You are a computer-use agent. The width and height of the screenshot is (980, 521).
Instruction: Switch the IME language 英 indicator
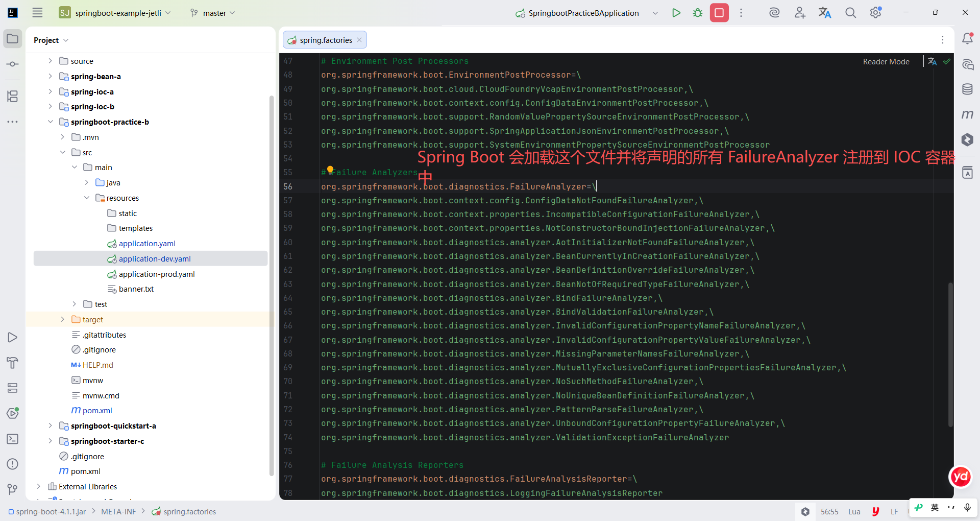[935, 507]
